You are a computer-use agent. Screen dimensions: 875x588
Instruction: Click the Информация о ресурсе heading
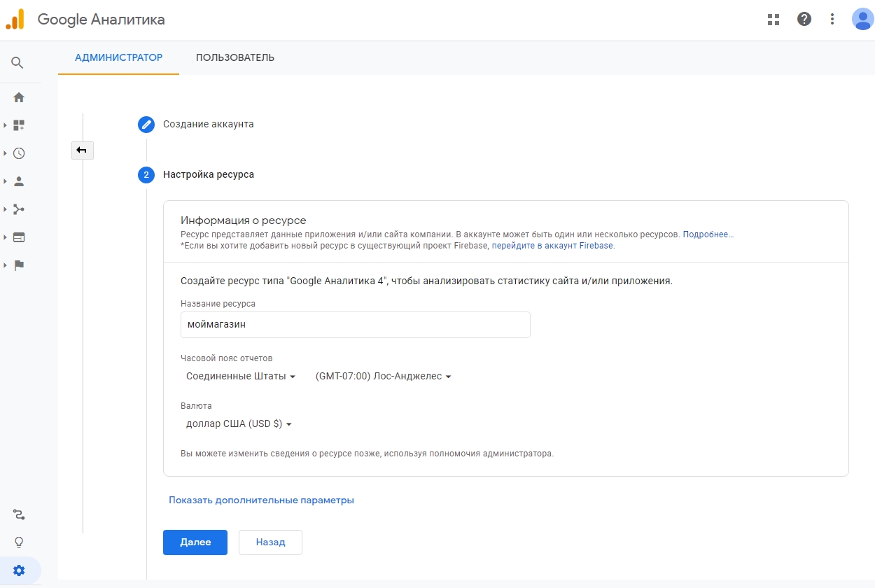[x=244, y=220]
